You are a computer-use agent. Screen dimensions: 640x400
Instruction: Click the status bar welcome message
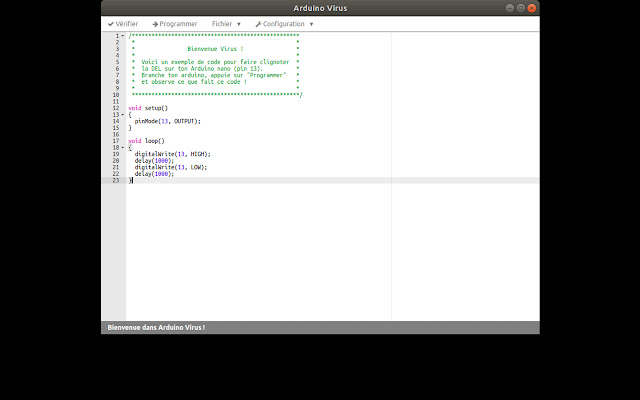156,327
